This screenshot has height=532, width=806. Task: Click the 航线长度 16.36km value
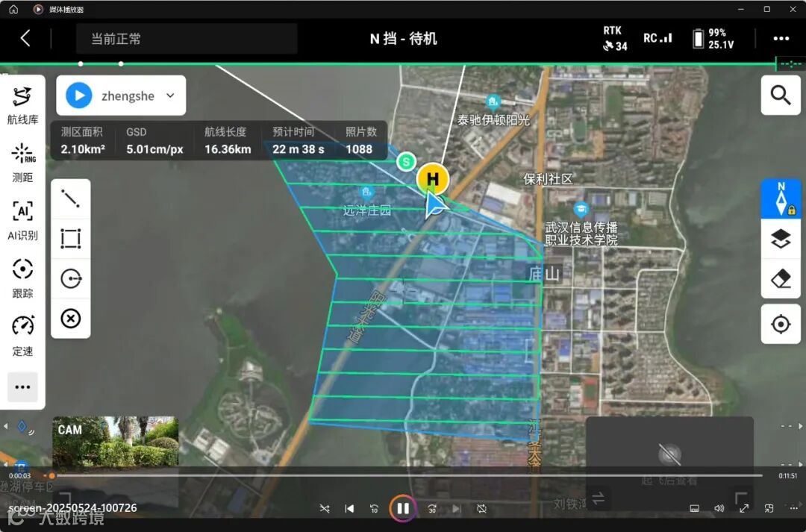228,149
